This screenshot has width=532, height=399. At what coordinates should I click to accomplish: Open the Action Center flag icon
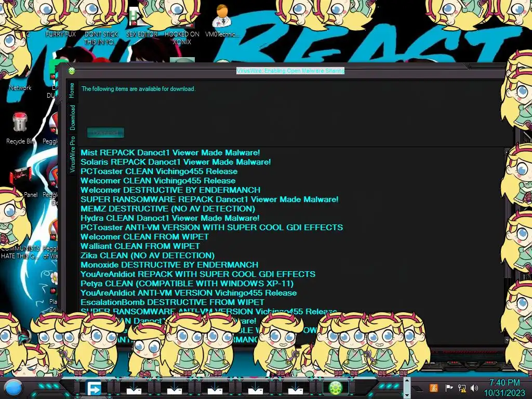tap(448, 388)
